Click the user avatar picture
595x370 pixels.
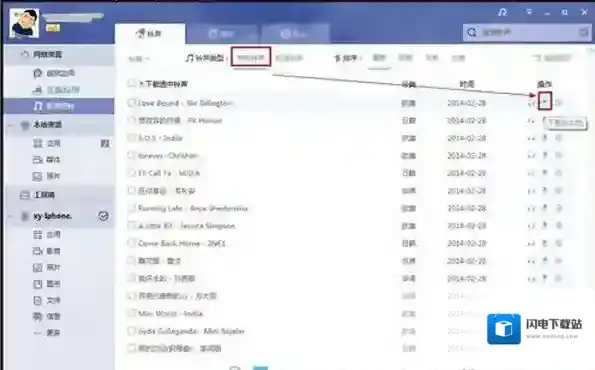24,23
